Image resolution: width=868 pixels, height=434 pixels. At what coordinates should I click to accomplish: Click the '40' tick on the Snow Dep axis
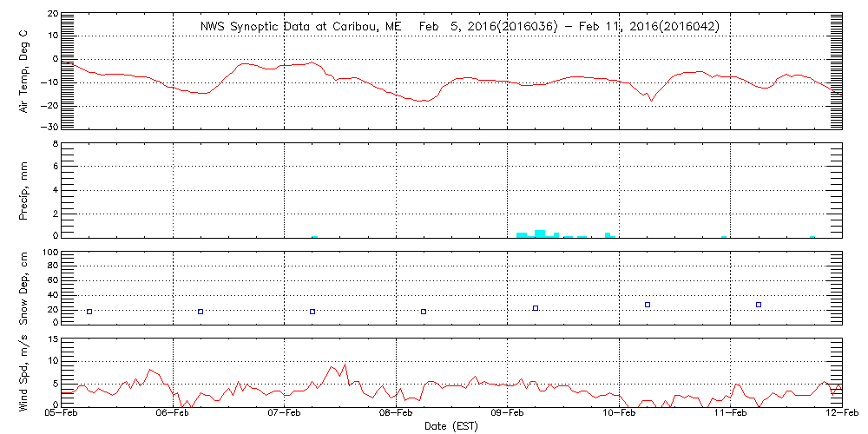54,295
